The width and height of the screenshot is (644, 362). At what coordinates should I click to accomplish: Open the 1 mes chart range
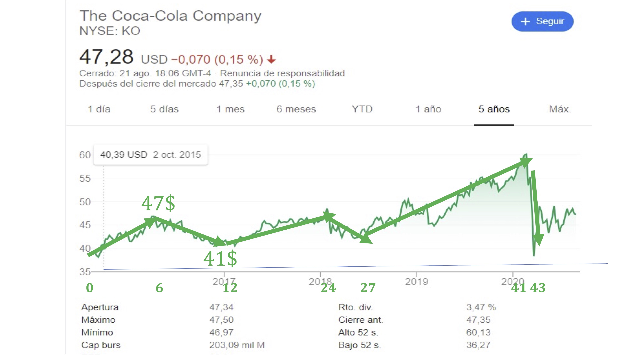tap(230, 109)
